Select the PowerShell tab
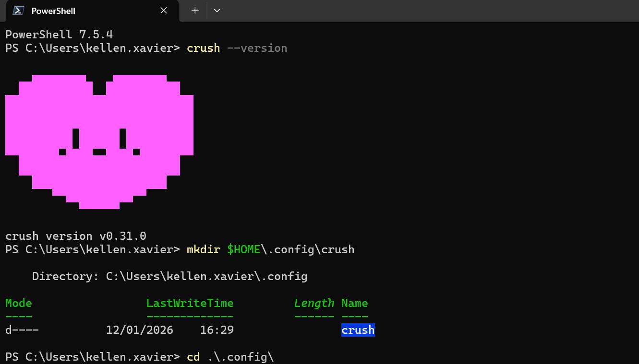Viewport: 639px width, 364px height. point(92,11)
